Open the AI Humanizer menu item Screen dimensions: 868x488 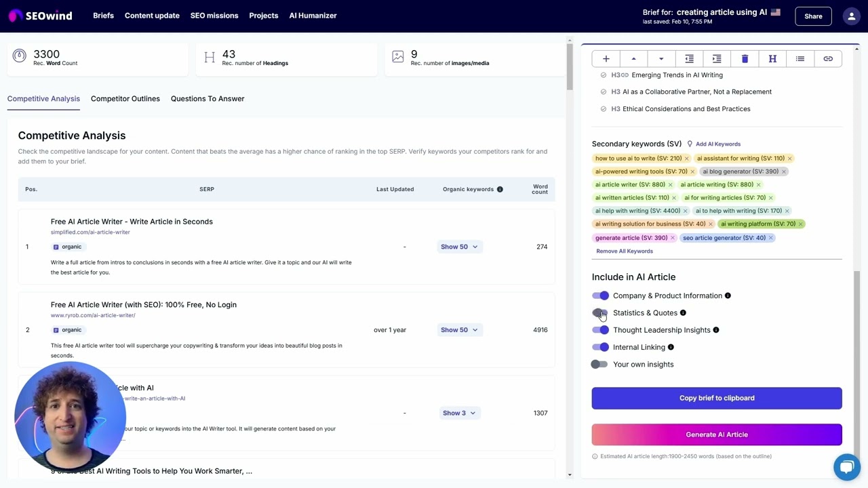[x=313, y=15]
